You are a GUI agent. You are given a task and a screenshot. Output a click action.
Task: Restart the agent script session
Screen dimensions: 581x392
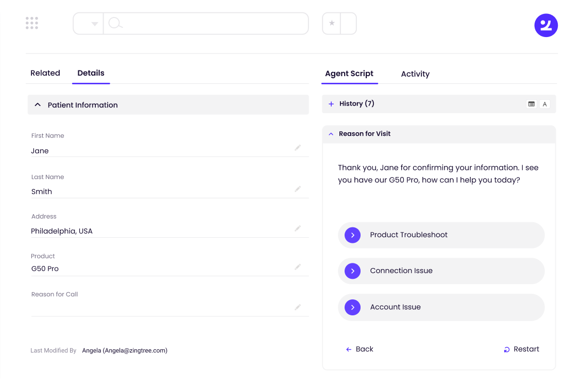pos(521,349)
